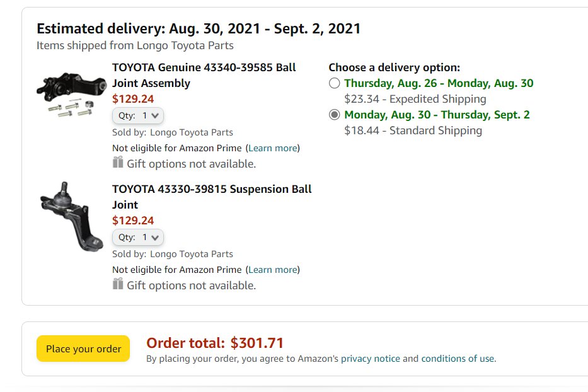Click TOYOTA 43330-39815 Suspension Ball Joint title

[212, 197]
